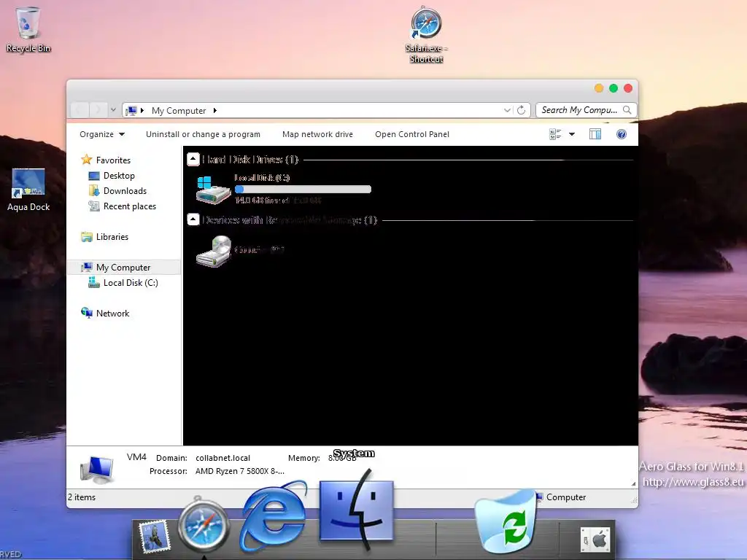Viewport: 747px width, 560px height.
Task: Launch Safari compass icon in dock
Action: 204,525
